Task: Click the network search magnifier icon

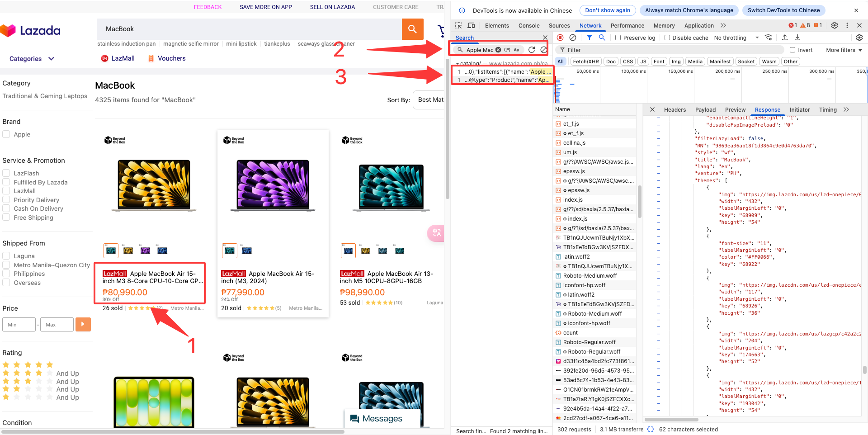Action: tap(602, 38)
